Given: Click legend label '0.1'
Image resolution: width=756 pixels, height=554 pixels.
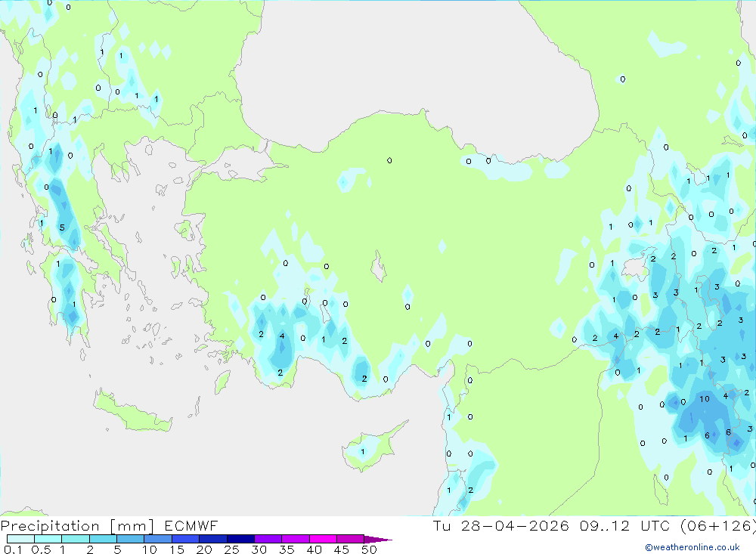Looking at the screenshot, I should [x=13, y=549].
